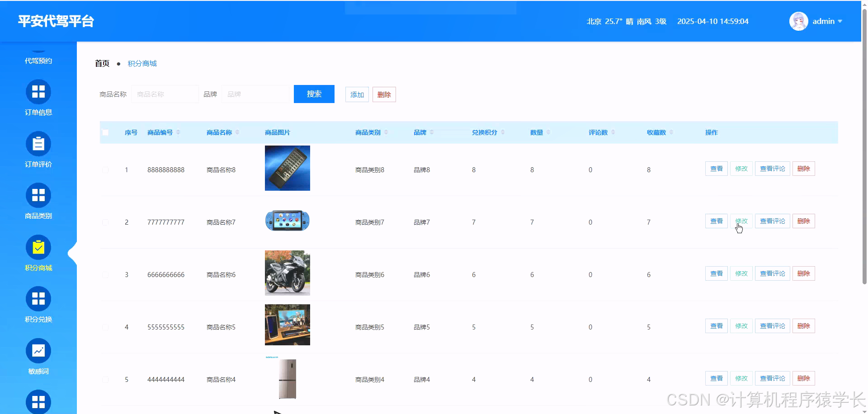Click the 删除 button beside 添加
This screenshot has width=868, height=414.
pos(384,94)
